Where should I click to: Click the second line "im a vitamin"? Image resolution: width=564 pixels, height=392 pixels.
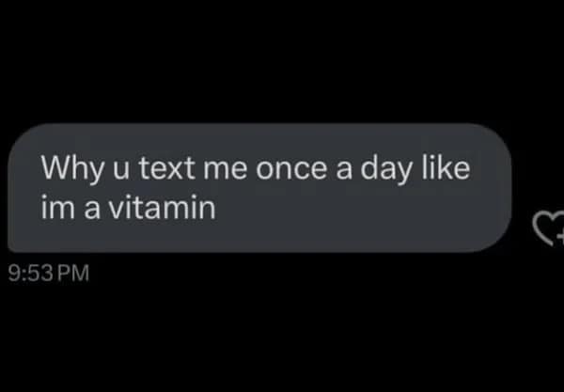(x=129, y=207)
